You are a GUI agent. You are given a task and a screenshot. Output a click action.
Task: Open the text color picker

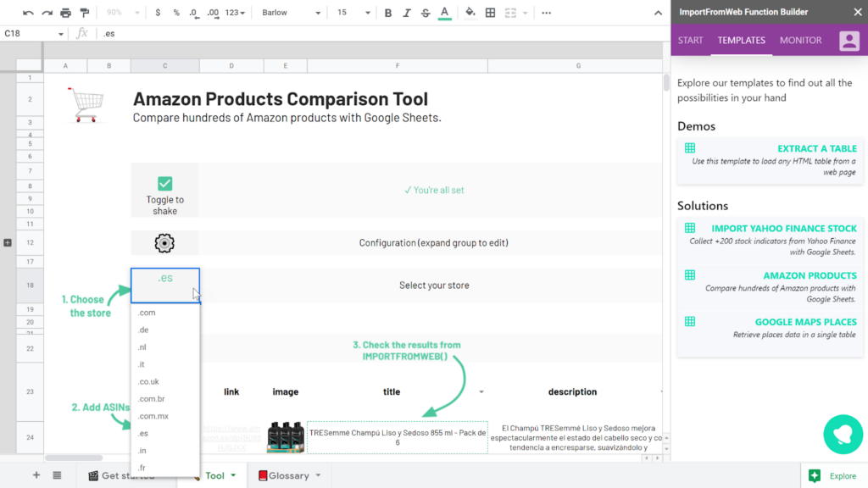click(445, 13)
